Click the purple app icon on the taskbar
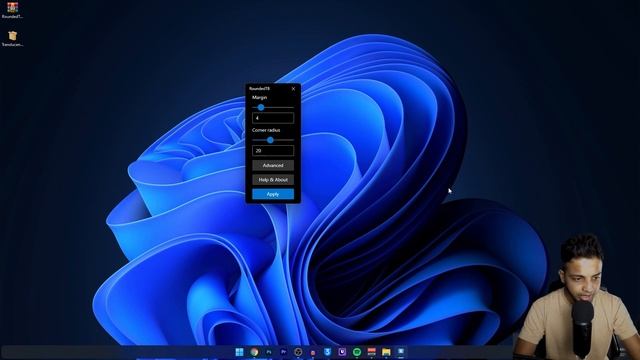The height and width of the screenshot is (360, 640). point(342,352)
